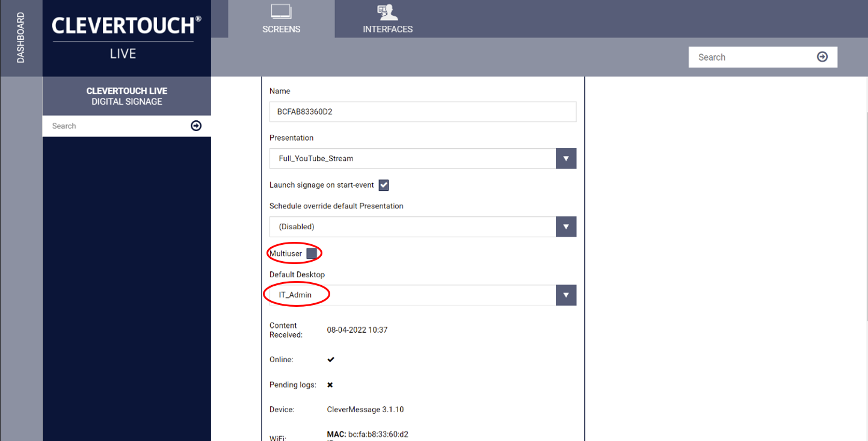Viewport: 868px width, 441px height.
Task: Click the Name field containing BCFAB83360D2
Action: click(422, 112)
